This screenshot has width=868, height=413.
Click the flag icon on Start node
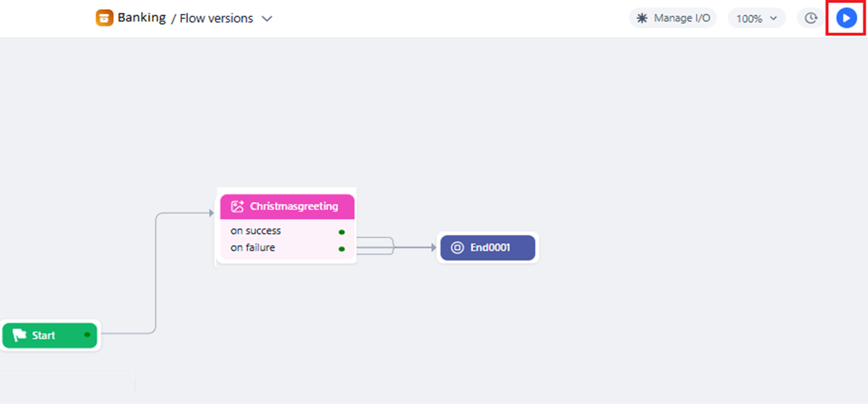19,335
